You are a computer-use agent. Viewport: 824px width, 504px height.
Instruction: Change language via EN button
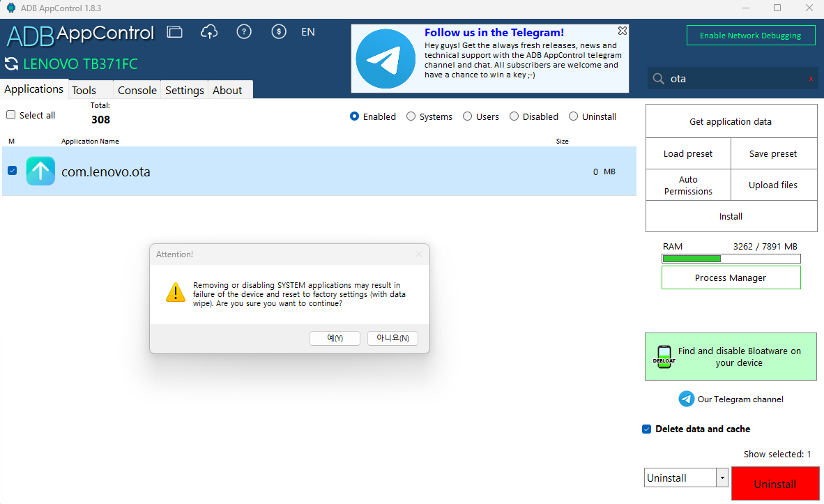(x=308, y=32)
